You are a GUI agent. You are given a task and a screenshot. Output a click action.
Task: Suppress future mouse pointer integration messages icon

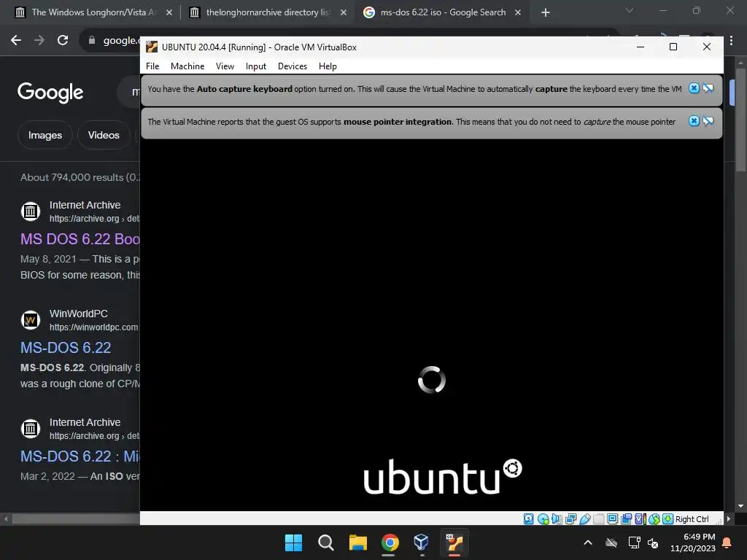pos(708,121)
